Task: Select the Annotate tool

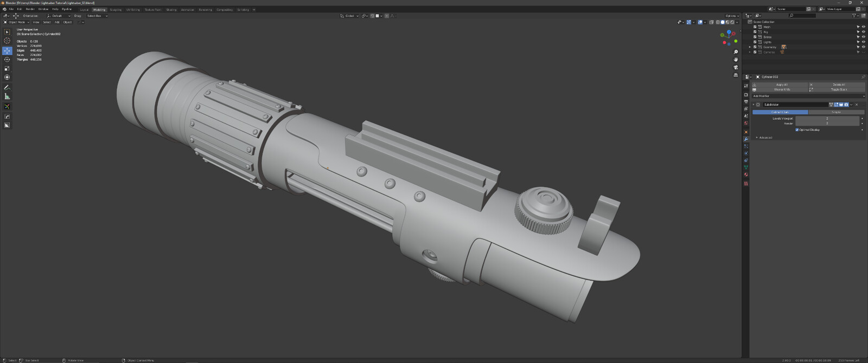Action: (x=7, y=87)
